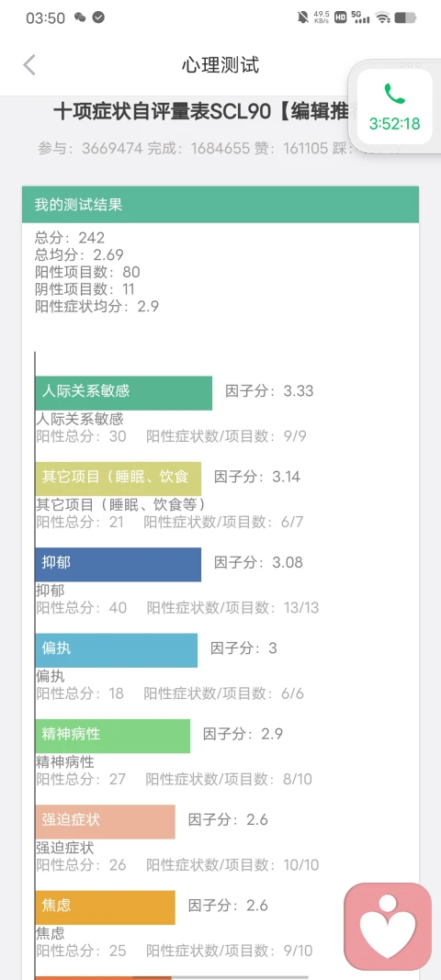Tap the 5G signal icon
Screen dimensions: 441x980
pos(360,17)
